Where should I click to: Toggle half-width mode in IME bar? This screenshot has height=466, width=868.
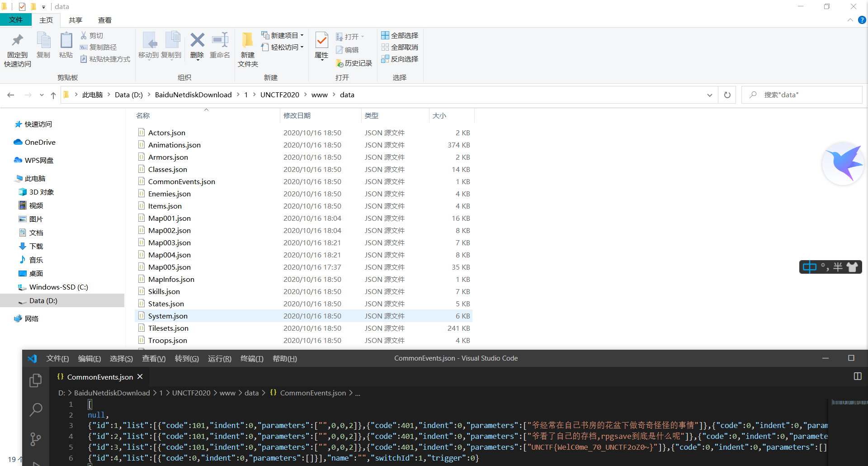838,267
